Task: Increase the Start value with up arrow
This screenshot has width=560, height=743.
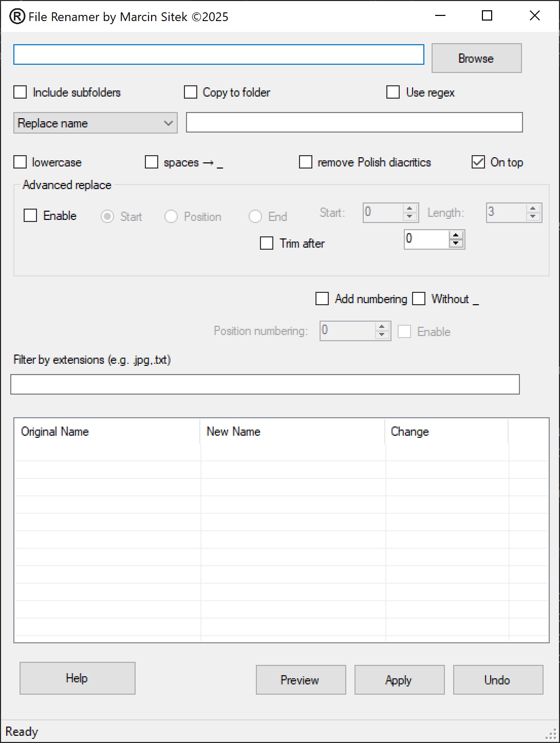Action: tap(409, 208)
